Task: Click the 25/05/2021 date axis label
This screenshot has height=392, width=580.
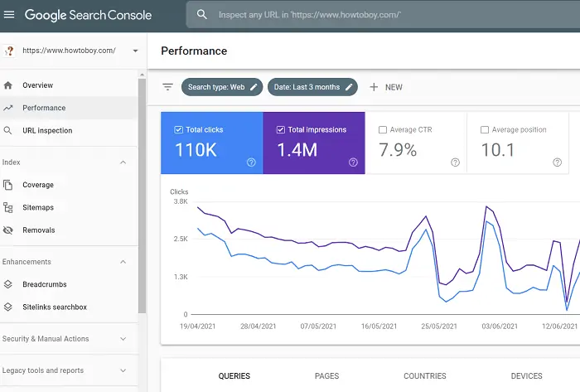Action: click(x=439, y=327)
